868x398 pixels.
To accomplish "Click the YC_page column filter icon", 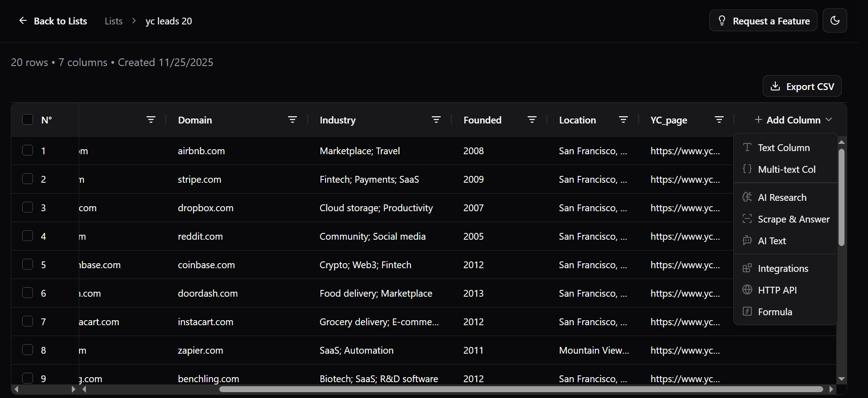I will tap(719, 120).
